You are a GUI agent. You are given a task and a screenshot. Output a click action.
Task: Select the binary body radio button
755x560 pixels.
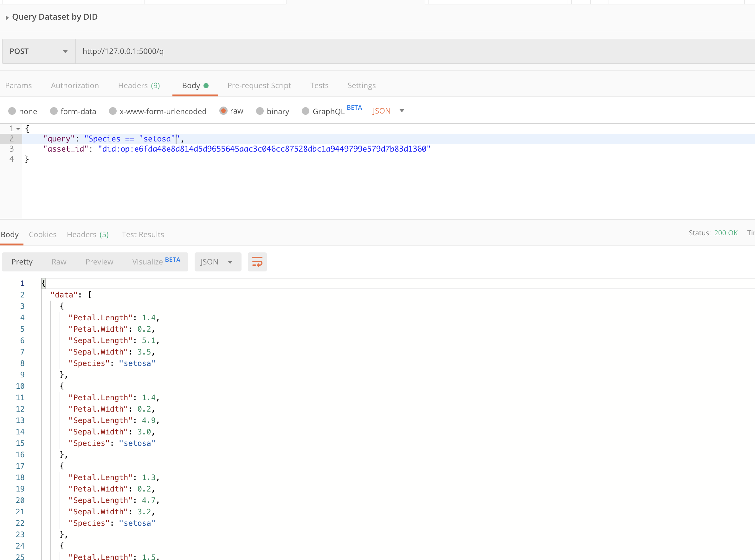click(x=260, y=111)
